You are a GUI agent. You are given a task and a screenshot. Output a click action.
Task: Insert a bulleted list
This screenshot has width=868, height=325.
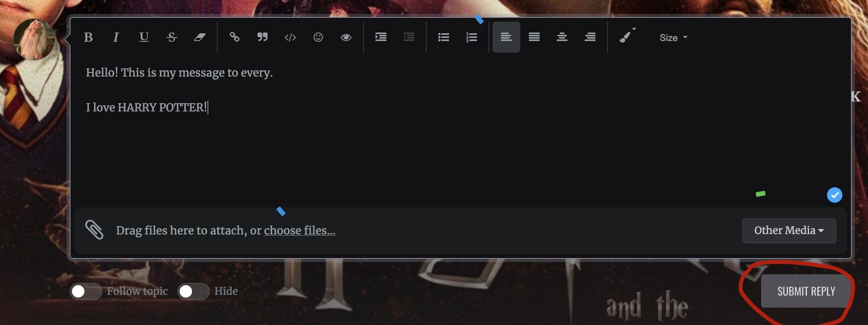[x=444, y=37]
